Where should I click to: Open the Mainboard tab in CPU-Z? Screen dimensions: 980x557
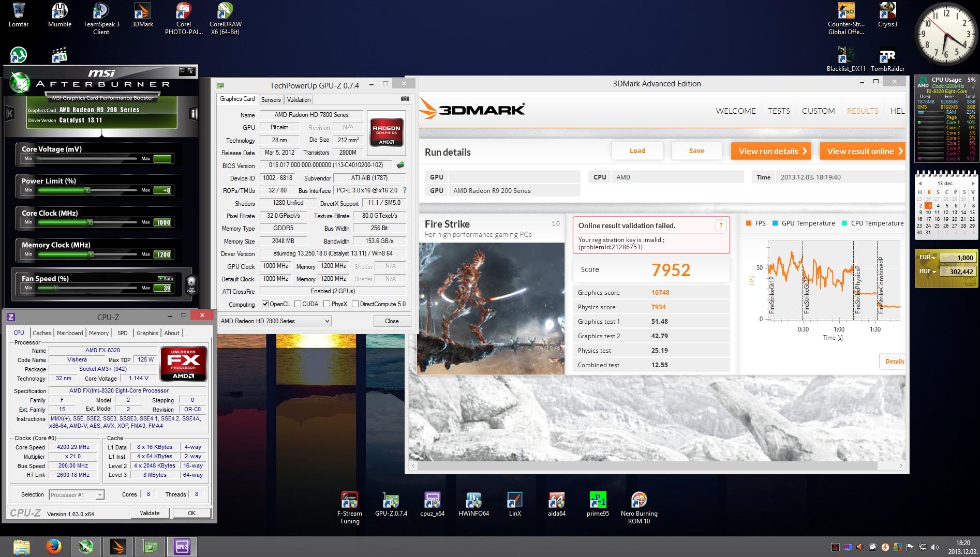click(70, 333)
